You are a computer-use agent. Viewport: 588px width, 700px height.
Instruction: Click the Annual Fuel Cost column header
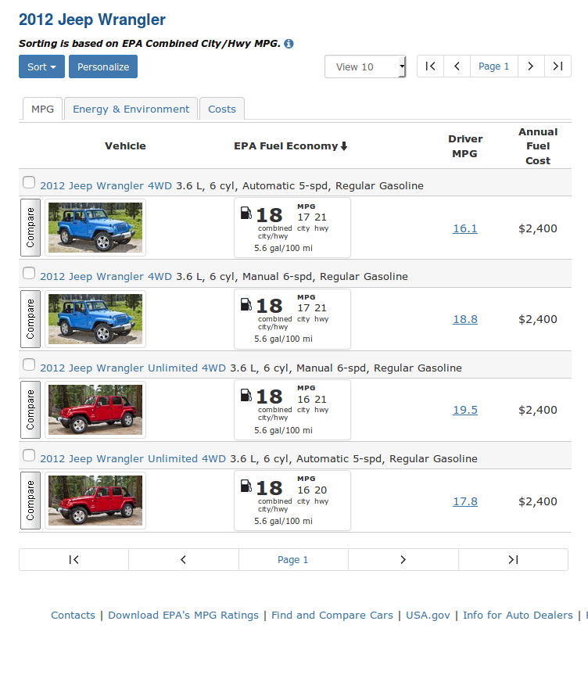(x=538, y=146)
